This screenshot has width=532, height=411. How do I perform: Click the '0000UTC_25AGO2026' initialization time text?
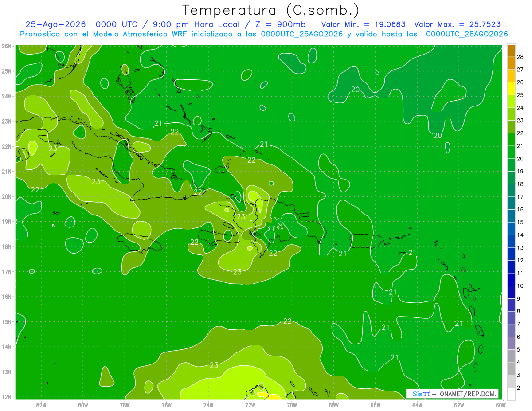pyautogui.click(x=302, y=34)
